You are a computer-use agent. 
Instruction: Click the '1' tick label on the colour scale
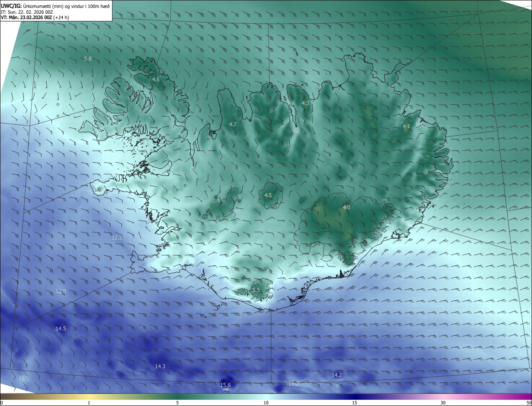tap(89, 403)
